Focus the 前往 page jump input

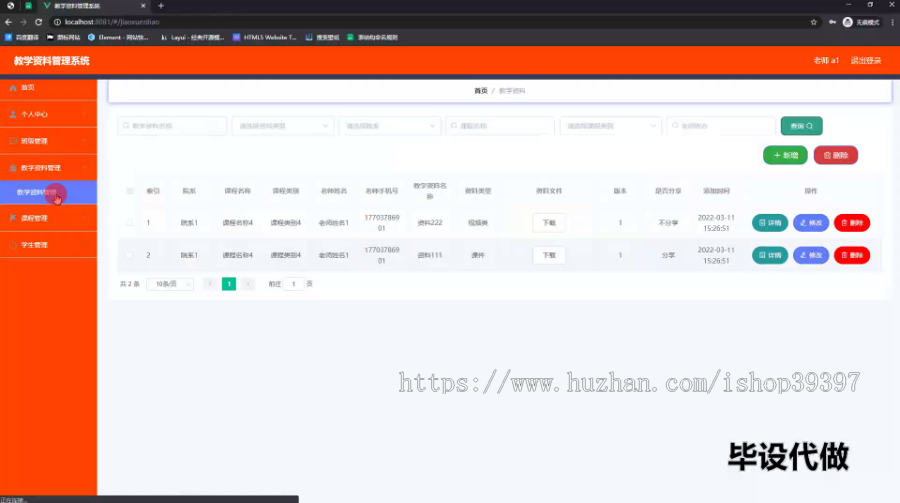pyautogui.click(x=294, y=284)
